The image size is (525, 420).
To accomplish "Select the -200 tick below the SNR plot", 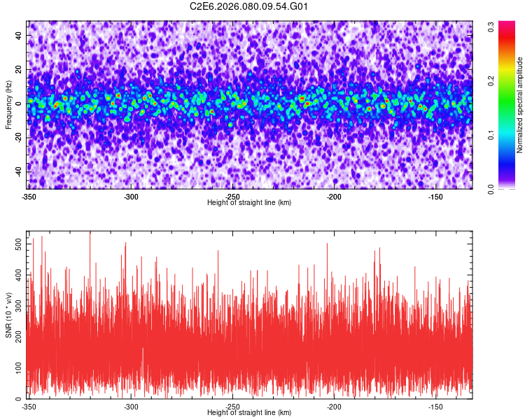I will click(334, 407).
